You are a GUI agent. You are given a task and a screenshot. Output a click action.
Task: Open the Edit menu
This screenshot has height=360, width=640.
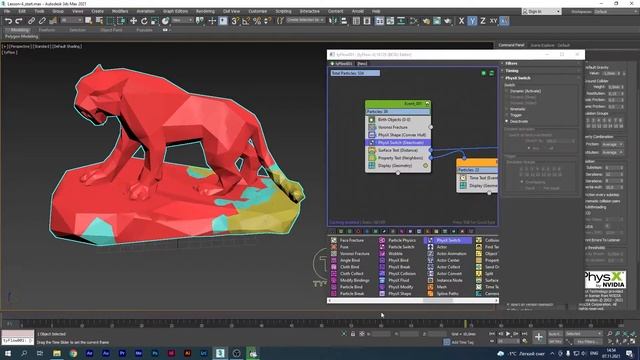22,11
